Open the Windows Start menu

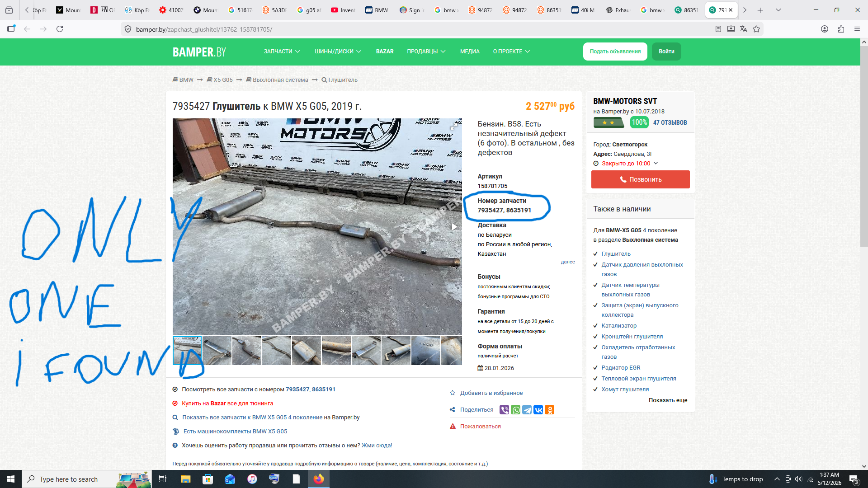(x=11, y=479)
